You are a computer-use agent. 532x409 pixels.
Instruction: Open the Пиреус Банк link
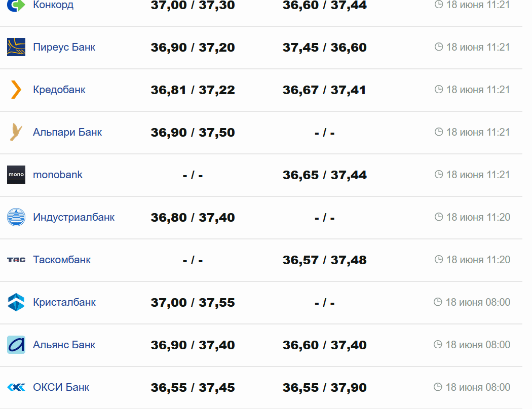(64, 47)
